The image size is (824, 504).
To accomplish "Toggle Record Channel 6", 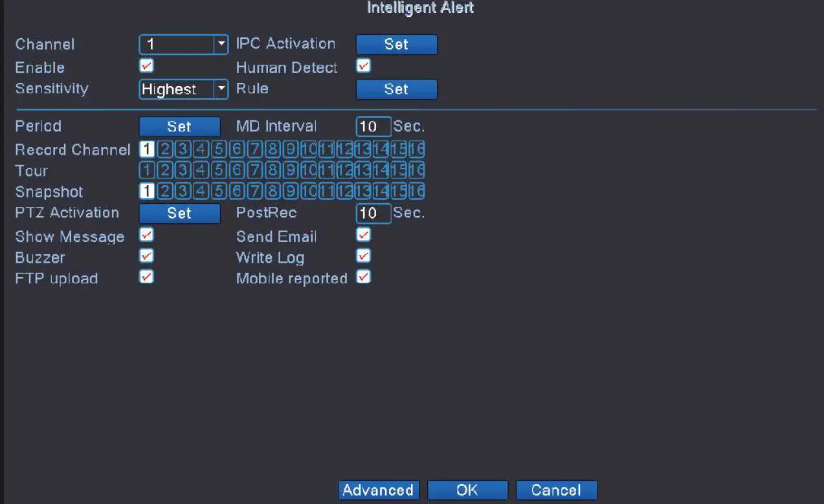I will (237, 149).
